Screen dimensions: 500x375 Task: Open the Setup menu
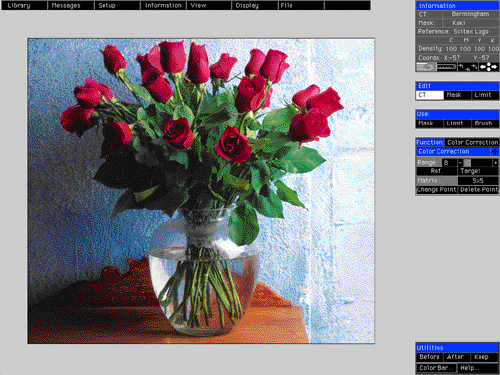coord(117,5)
